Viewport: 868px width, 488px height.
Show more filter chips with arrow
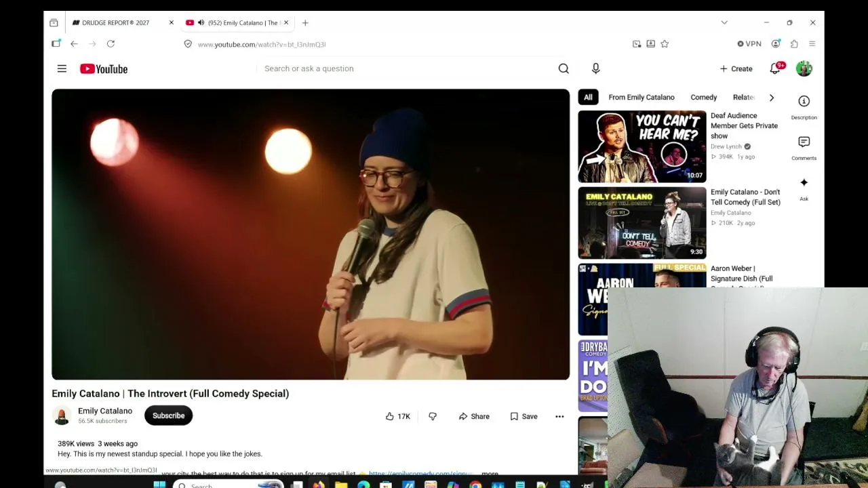(x=771, y=98)
